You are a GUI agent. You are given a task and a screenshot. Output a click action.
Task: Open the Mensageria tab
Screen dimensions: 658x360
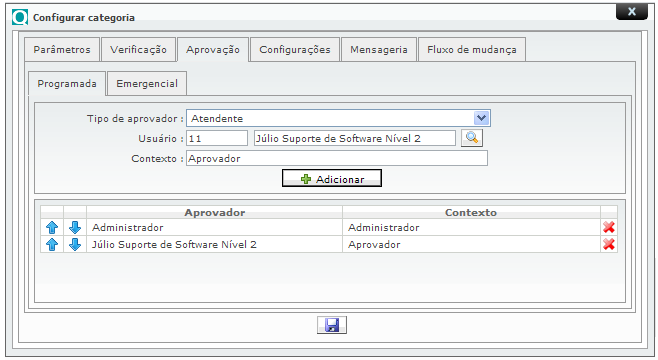tap(379, 50)
